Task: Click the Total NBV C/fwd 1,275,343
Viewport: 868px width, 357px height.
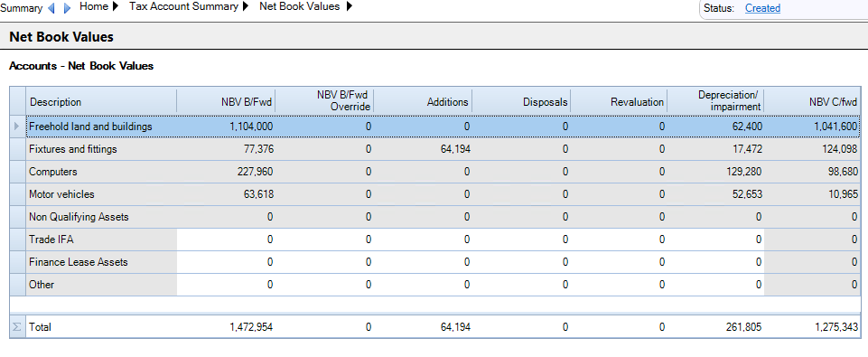Action: point(813,327)
